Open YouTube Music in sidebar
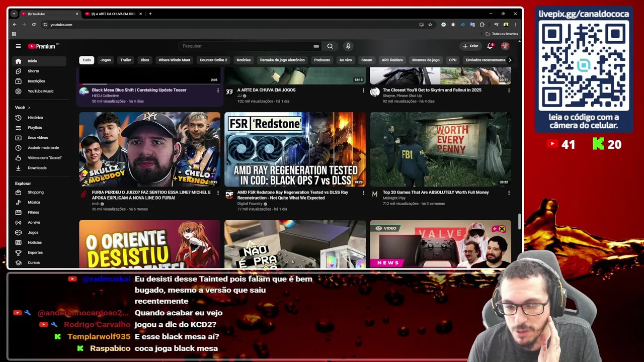This screenshot has width=644, height=362. point(39,91)
